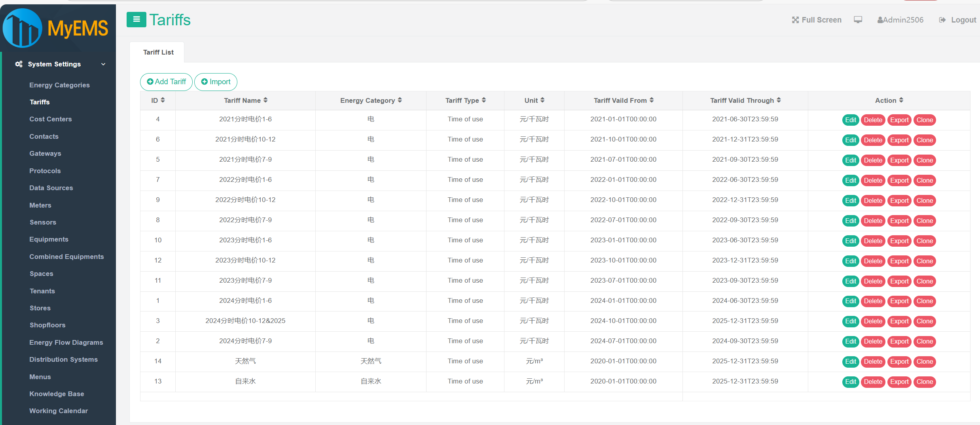This screenshot has width=980, height=425.
Task: Sort by Energy Category column
Action: click(x=400, y=100)
